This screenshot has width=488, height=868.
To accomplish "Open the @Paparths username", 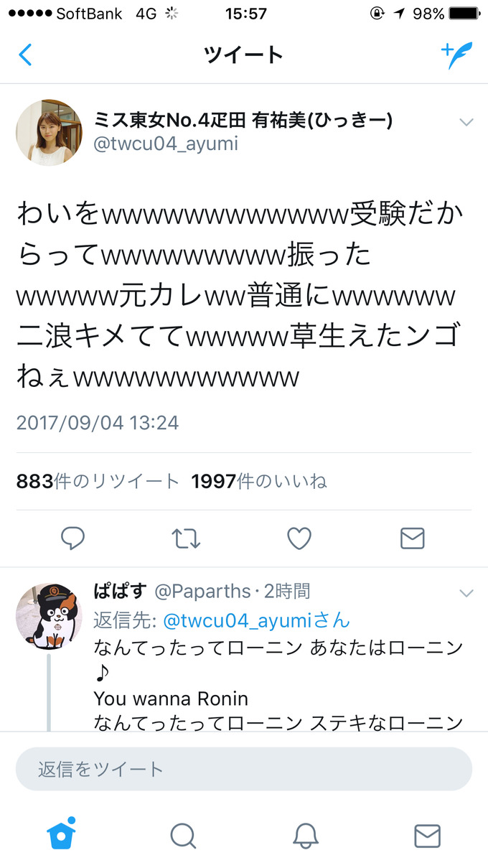I will pos(202,592).
